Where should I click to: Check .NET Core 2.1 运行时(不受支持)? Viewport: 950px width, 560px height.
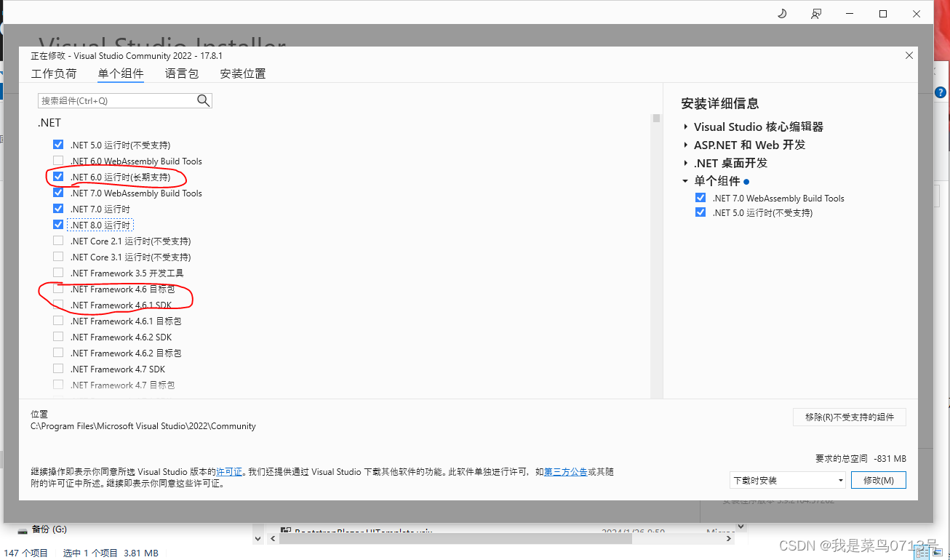click(58, 241)
